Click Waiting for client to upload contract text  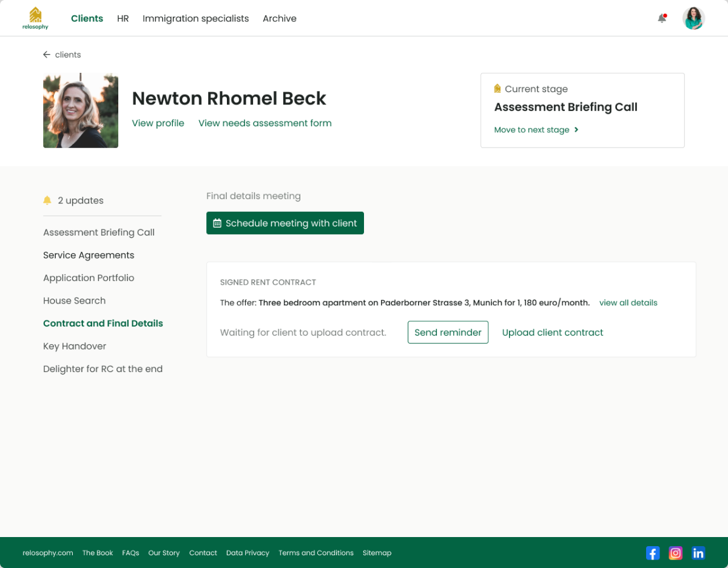tap(303, 333)
